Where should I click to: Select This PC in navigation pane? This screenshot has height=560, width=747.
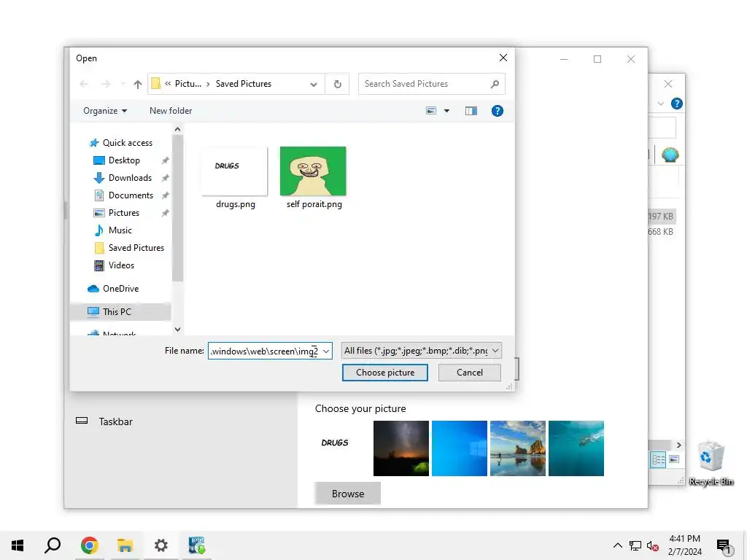click(117, 312)
